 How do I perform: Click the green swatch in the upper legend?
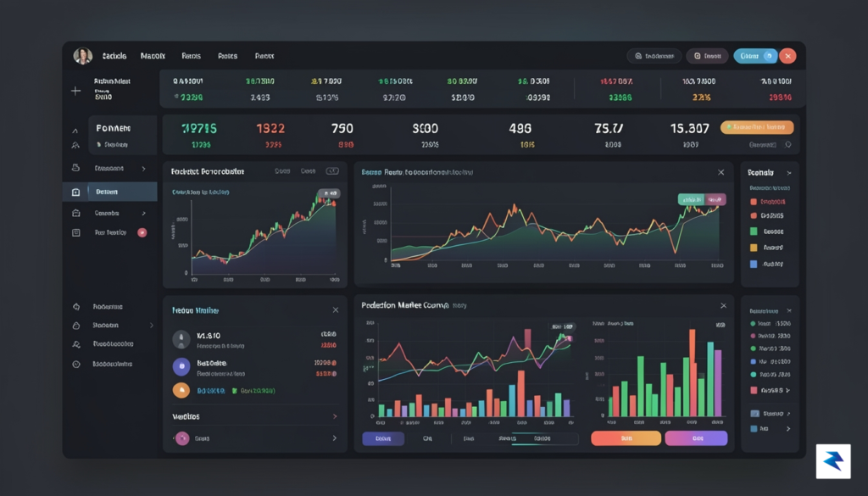point(754,231)
